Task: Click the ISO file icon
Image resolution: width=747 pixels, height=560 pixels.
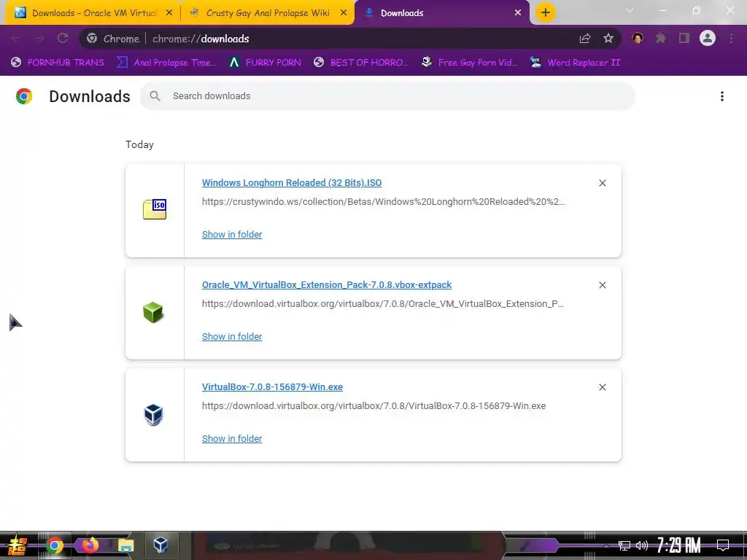Action: (155, 209)
